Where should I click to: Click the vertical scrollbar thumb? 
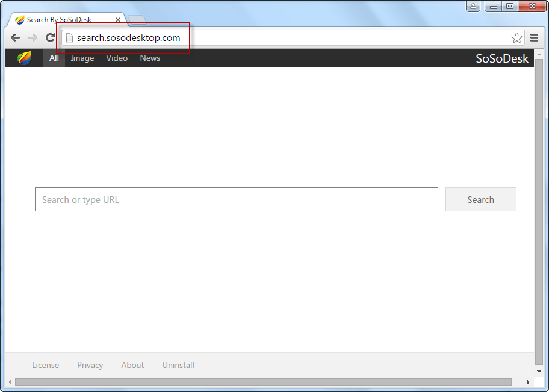[539, 212]
